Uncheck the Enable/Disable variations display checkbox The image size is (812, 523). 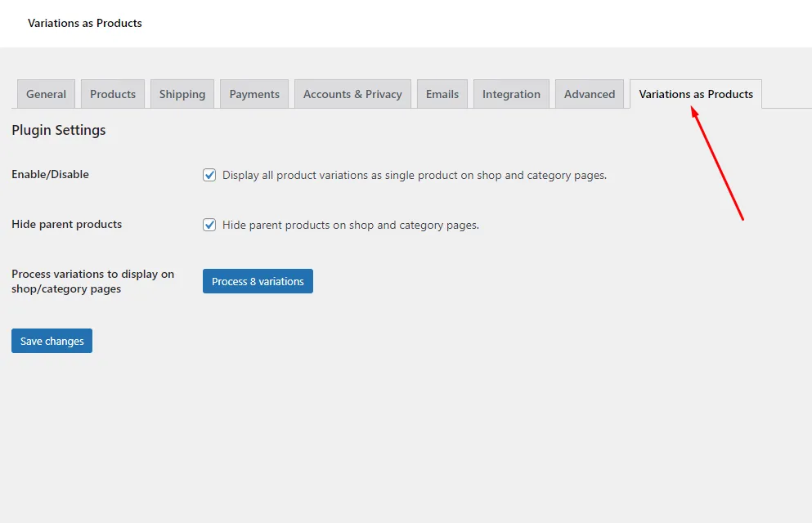coord(209,175)
